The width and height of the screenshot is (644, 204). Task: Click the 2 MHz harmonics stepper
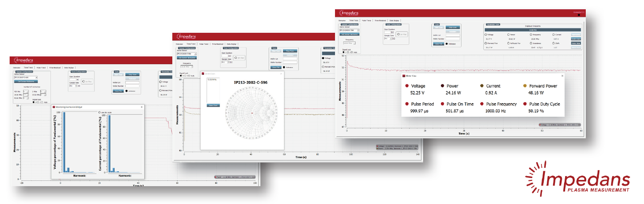43,91
